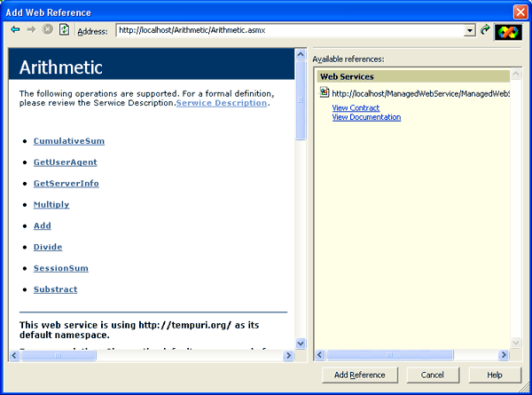532x395 pixels.
Task: Click View Contract link
Action: click(x=356, y=107)
